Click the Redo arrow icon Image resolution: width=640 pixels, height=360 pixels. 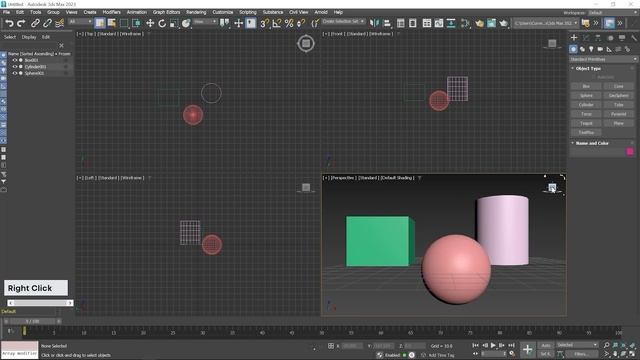21,23
